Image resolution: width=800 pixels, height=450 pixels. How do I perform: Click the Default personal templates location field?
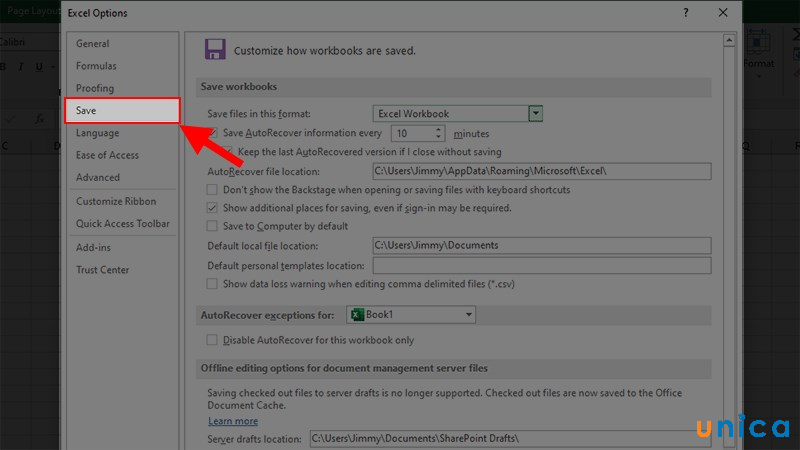[x=541, y=265]
